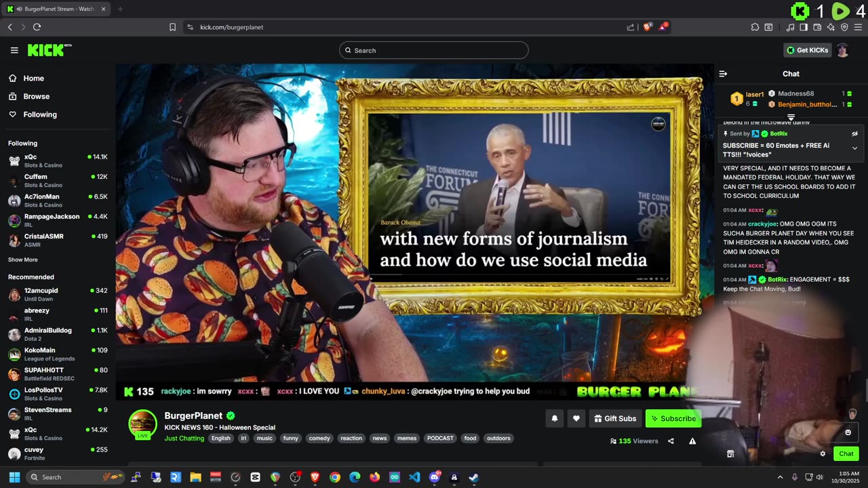This screenshot has width=868, height=488.
Task: Open the Ac7ionMan channel in the sidebar
Action: pyautogui.click(x=58, y=201)
